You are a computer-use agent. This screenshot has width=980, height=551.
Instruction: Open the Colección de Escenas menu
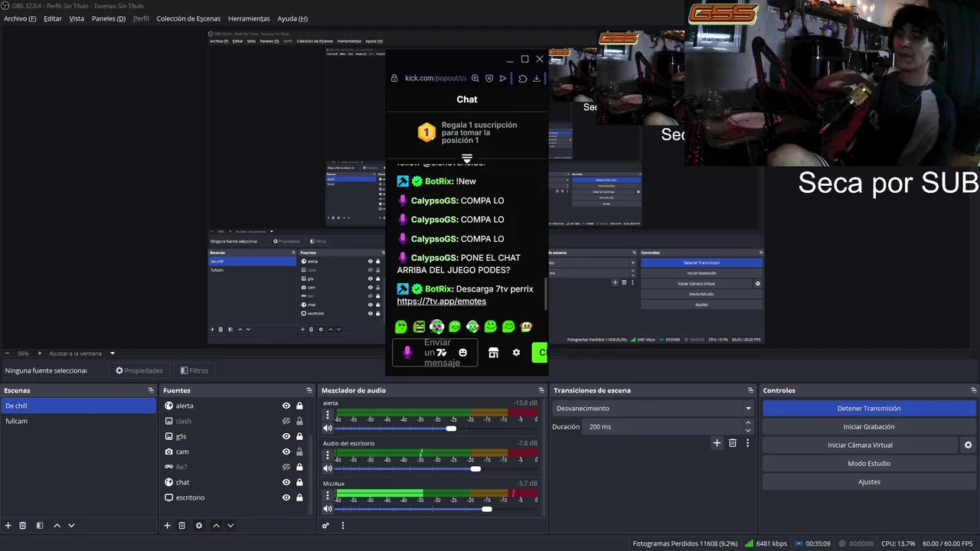click(188, 18)
